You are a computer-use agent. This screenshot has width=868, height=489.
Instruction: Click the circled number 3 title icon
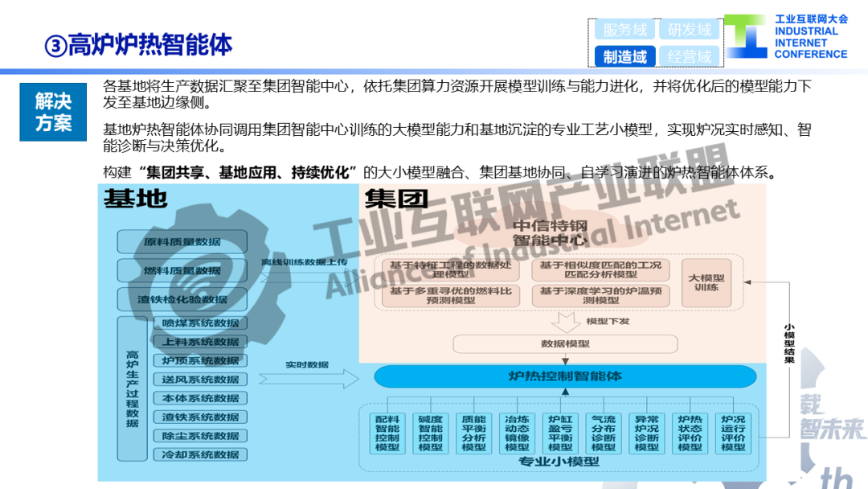55,46
